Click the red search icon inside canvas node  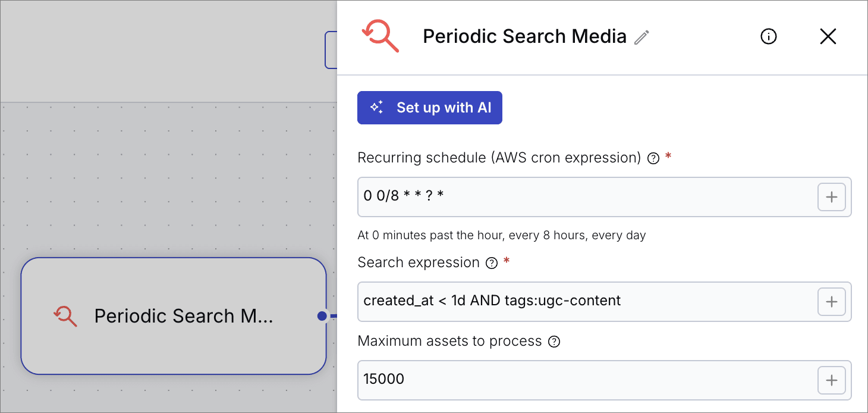[65, 316]
